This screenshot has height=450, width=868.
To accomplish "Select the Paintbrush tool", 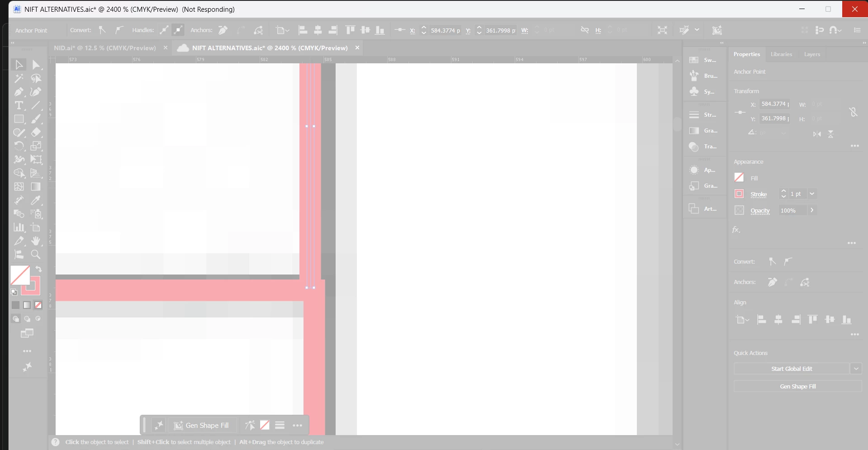I will pyautogui.click(x=36, y=119).
